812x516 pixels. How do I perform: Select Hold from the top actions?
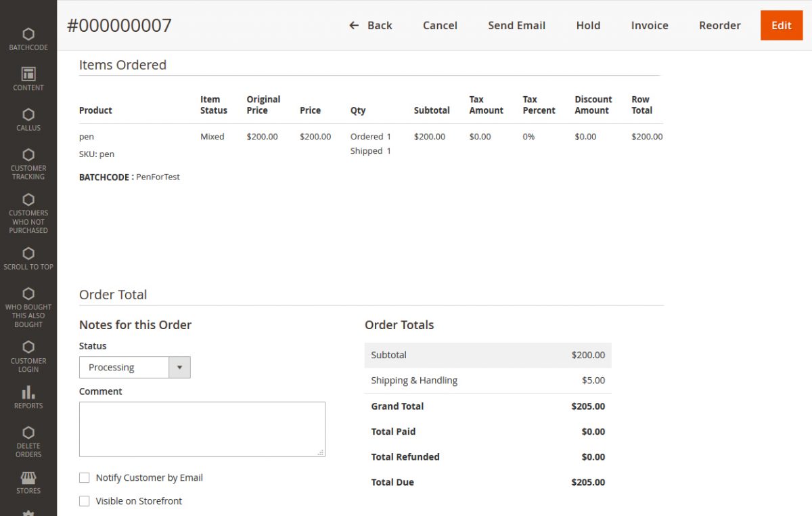(x=587, y=25)
